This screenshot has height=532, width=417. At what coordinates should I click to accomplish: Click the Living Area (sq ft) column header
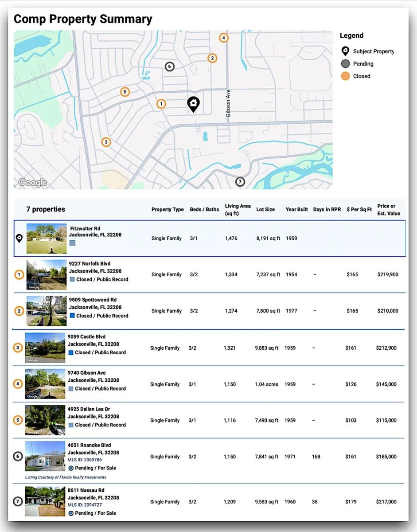(x=238, y=210)
